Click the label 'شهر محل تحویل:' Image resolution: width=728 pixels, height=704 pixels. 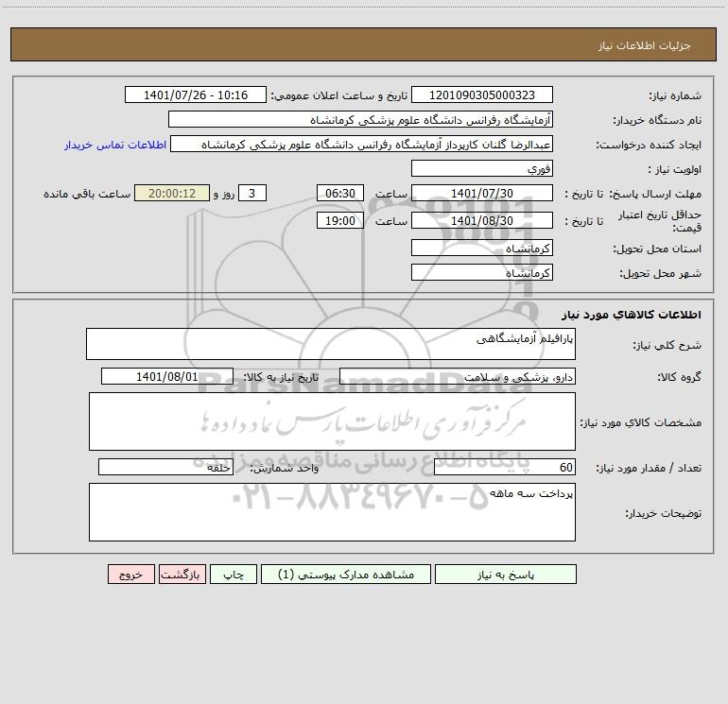660,273
